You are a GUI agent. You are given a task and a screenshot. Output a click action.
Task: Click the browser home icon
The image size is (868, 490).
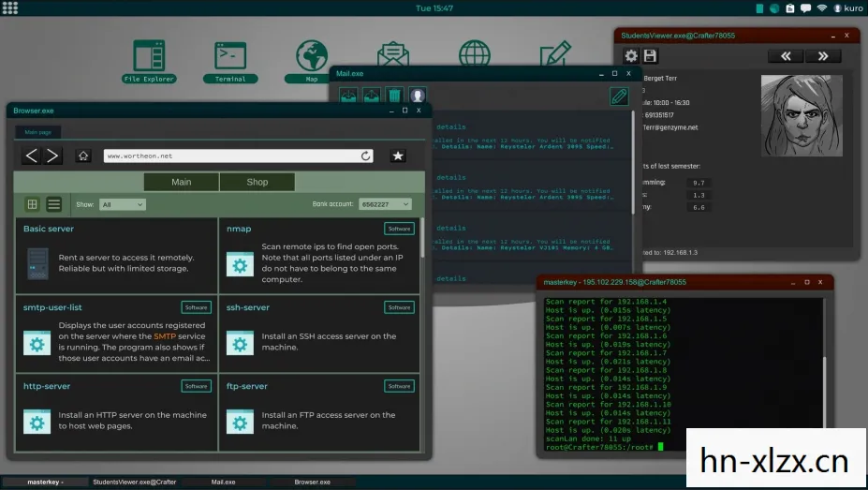pos(83,156)
